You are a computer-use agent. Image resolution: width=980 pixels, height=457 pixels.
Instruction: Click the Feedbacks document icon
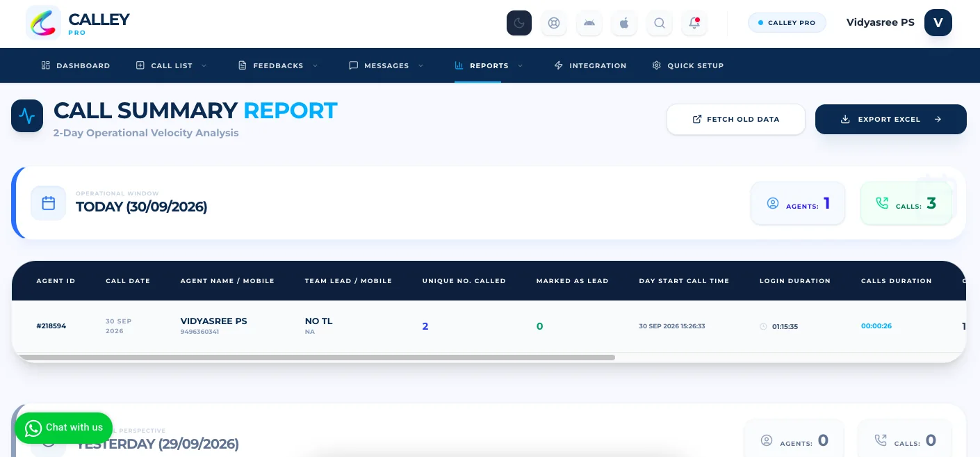pyautogui.click(x=242, y=65)
